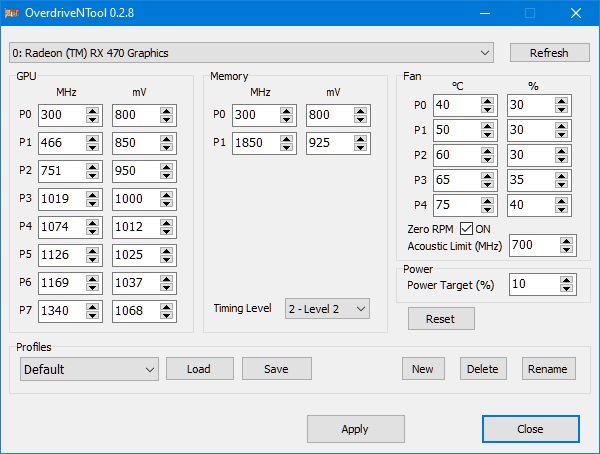
Task: Open the Default profile dropdown
Action: (90, 369)
